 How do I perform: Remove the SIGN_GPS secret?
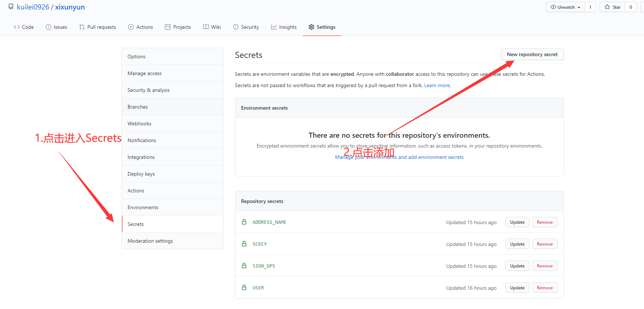pyautogui.click(x=545, y=266)
